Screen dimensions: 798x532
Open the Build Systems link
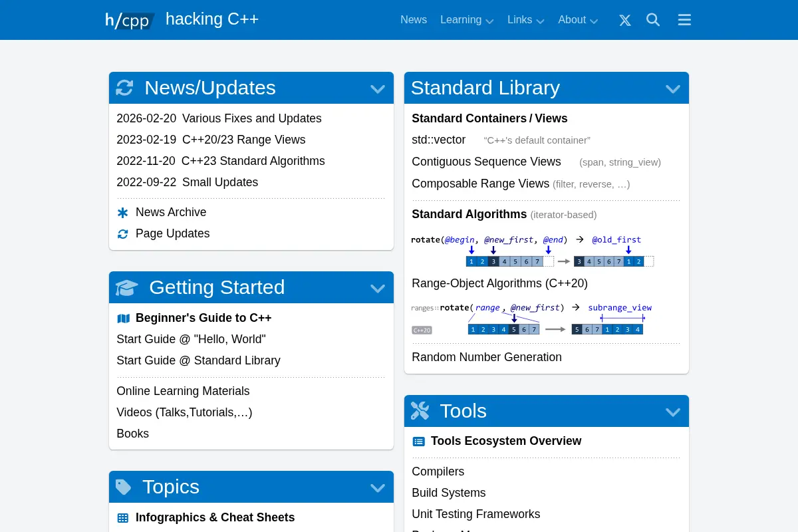449,493
